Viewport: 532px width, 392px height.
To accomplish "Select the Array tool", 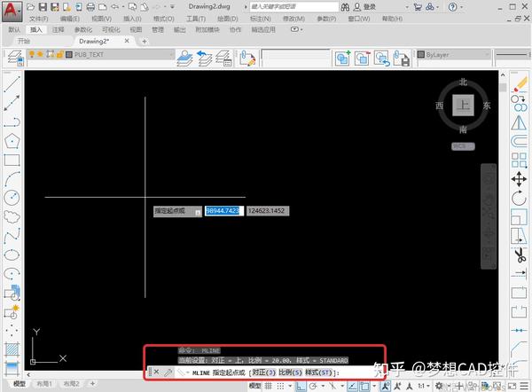I will 519,160.
